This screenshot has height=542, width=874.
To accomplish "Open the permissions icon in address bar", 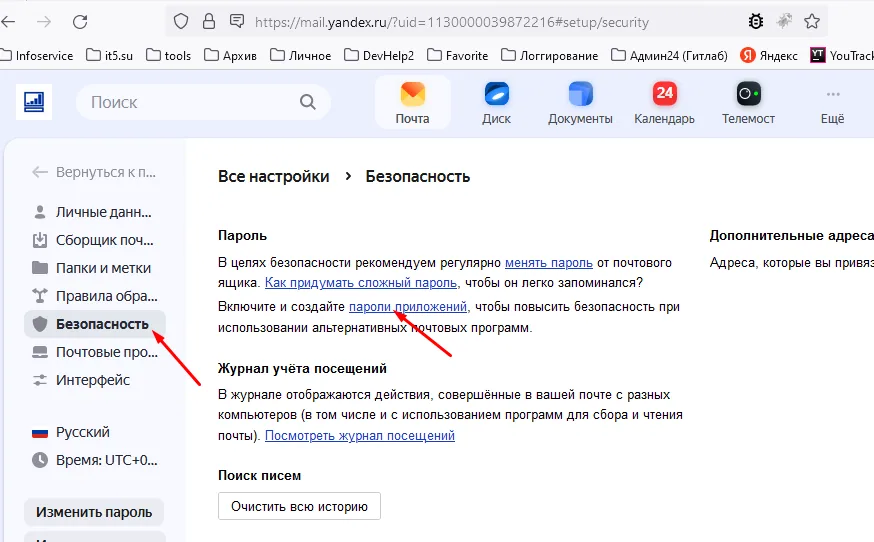I will pyautogui.click(x=237, y=22).
